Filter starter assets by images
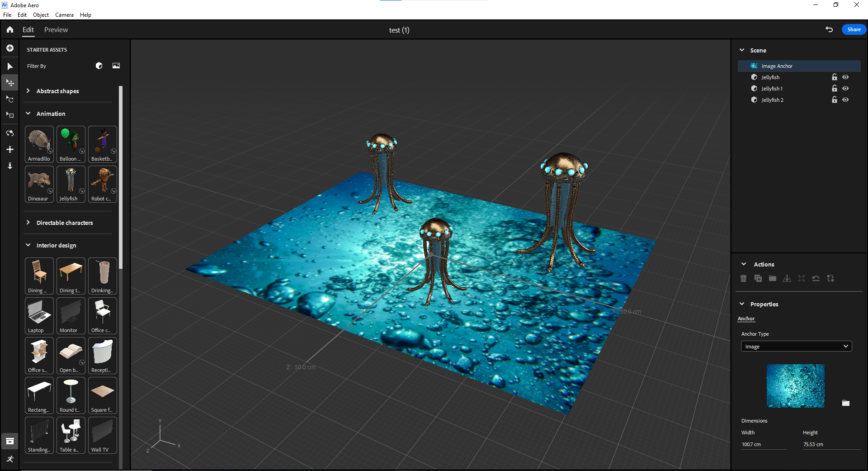868x471 pixels. click(x=116, y=66)
